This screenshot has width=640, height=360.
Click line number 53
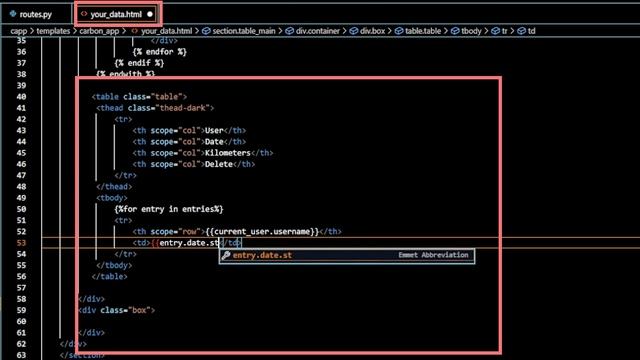21,243
